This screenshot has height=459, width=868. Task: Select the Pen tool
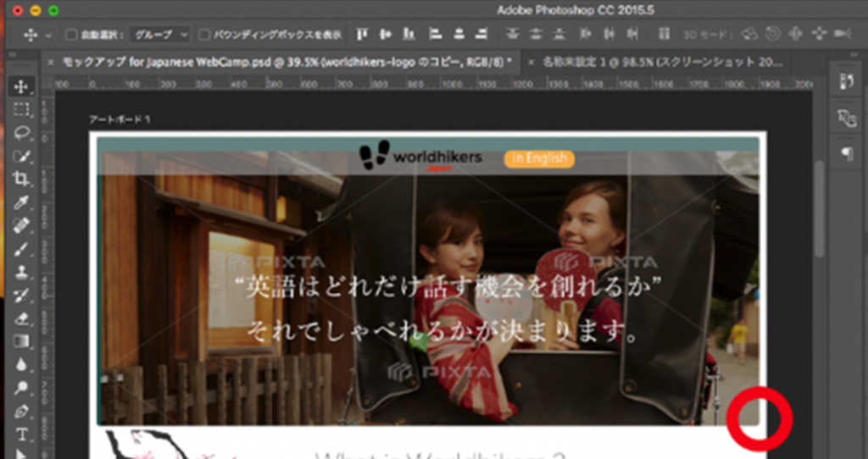21,412
